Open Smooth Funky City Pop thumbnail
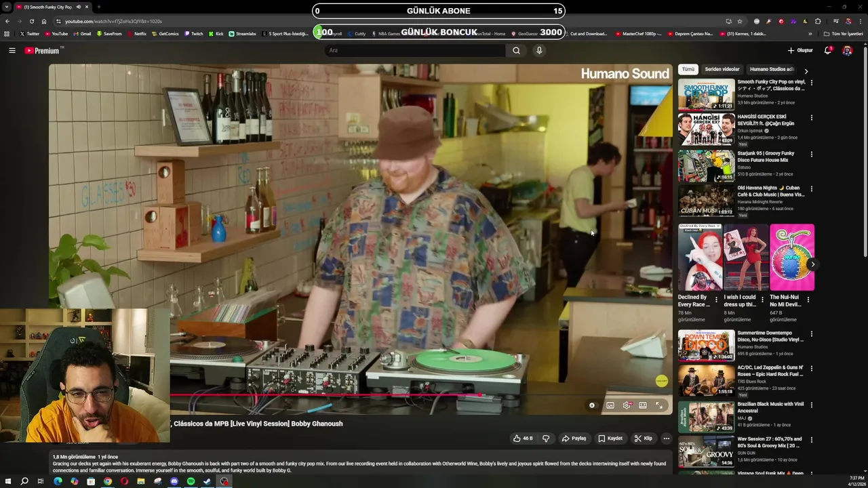The image size is (868, 488). (x=707, y=94)
